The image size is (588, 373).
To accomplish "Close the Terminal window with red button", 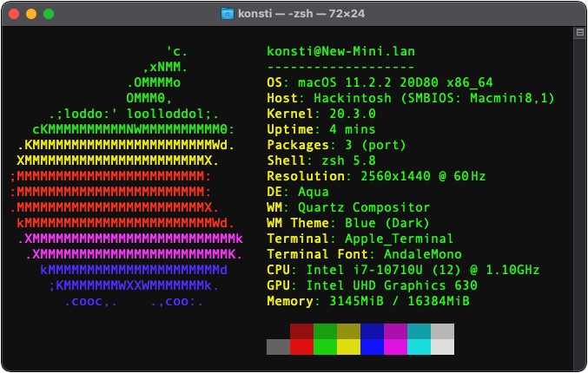I will click(14, 14).
